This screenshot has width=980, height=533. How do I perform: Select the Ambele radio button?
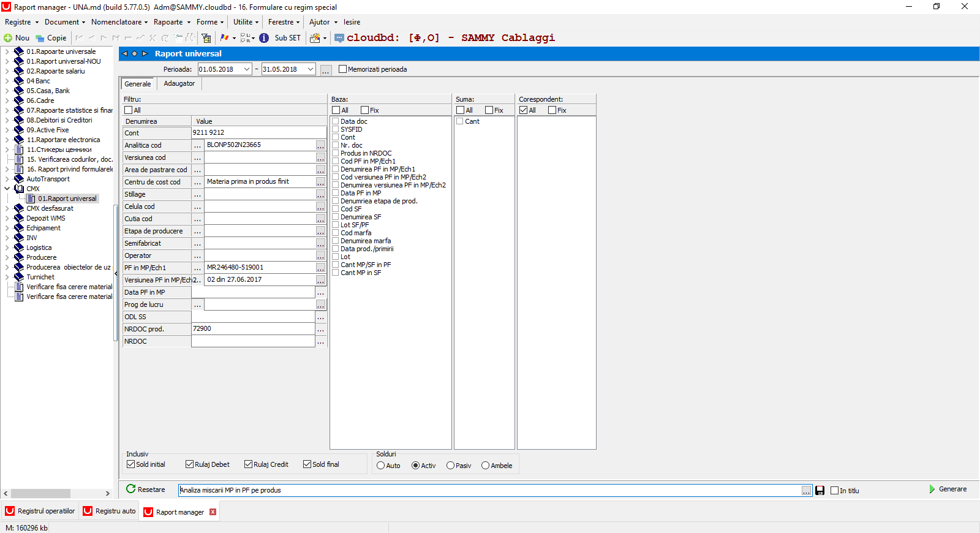485,466
